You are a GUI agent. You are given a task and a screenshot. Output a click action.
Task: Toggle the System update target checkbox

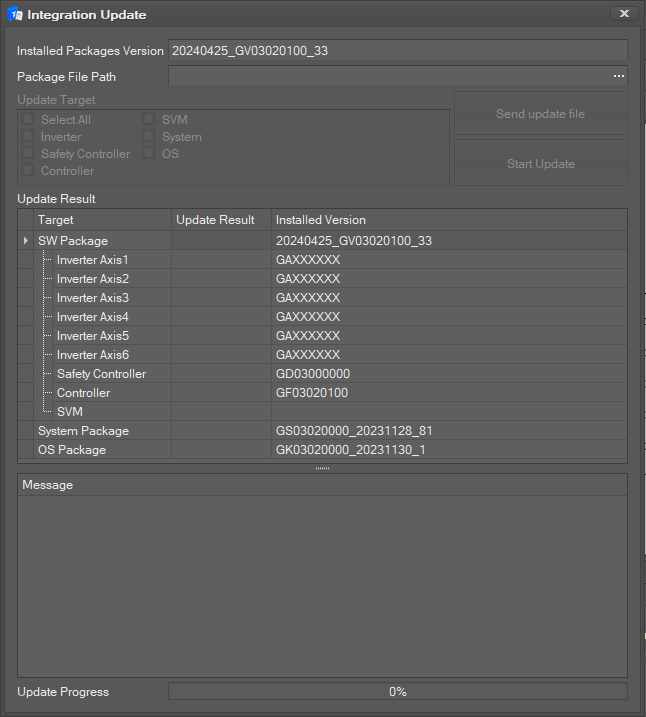click(149, 137)
